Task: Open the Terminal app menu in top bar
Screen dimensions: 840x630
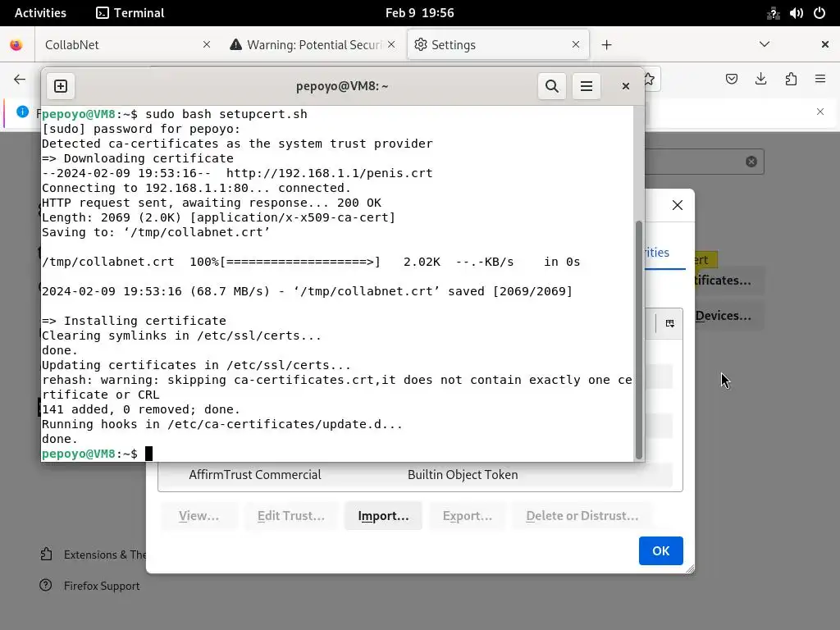Action: click(130, 13)
